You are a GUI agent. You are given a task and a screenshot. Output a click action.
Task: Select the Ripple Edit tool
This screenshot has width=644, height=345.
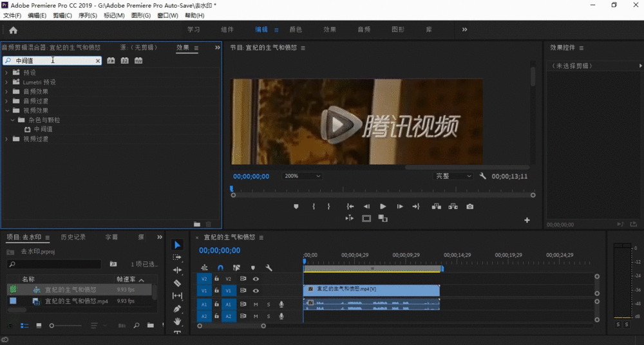(177, 270)
